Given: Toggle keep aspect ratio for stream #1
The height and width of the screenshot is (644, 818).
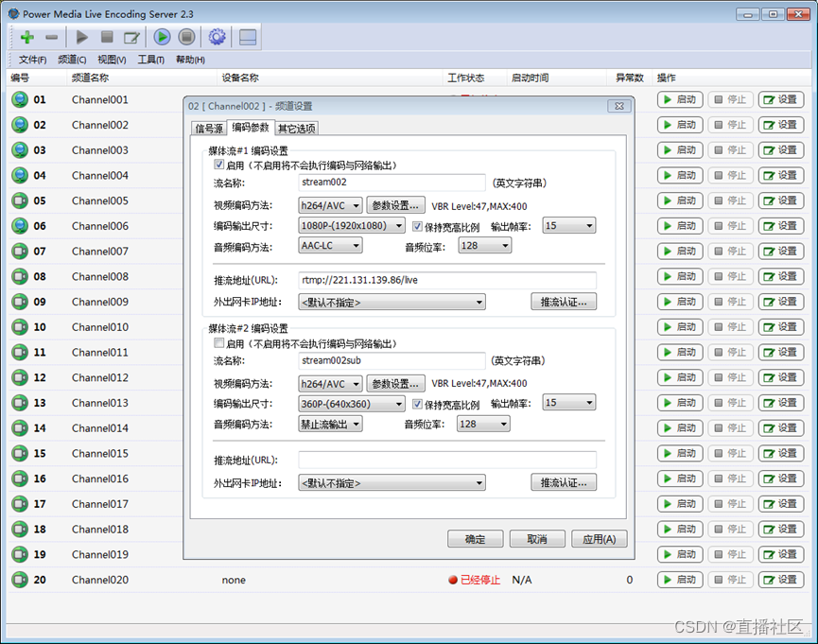Looking at the screenshot, I should tap(417, 226).
